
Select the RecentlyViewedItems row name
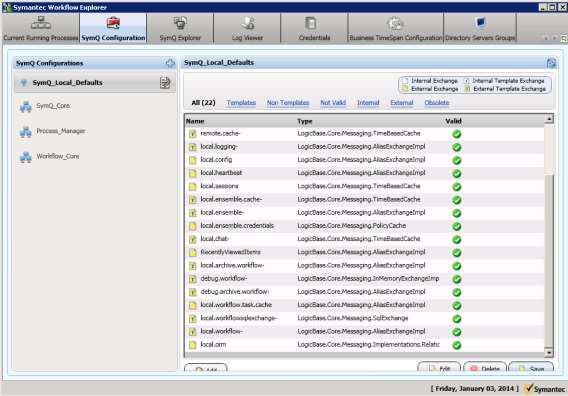[x=230, y=252]
